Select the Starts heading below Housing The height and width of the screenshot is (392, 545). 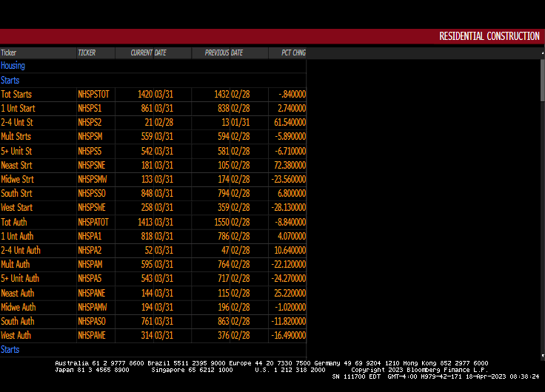[10, 80]
